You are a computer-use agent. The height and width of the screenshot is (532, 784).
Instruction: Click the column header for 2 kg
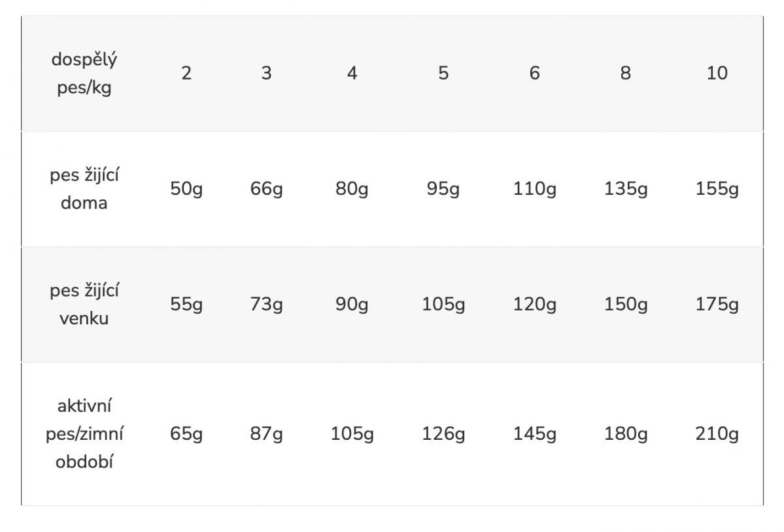[186, 73]
